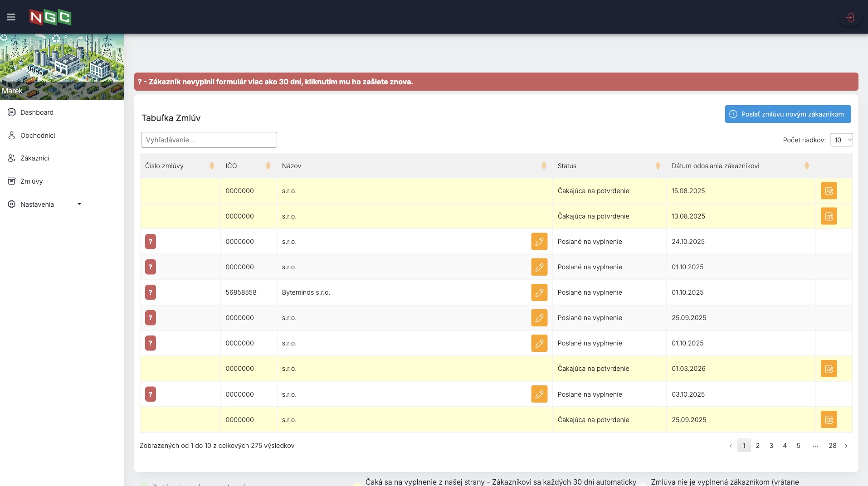The image size is (868, 486).
Task: Click next page arrow
Action: 846,446
